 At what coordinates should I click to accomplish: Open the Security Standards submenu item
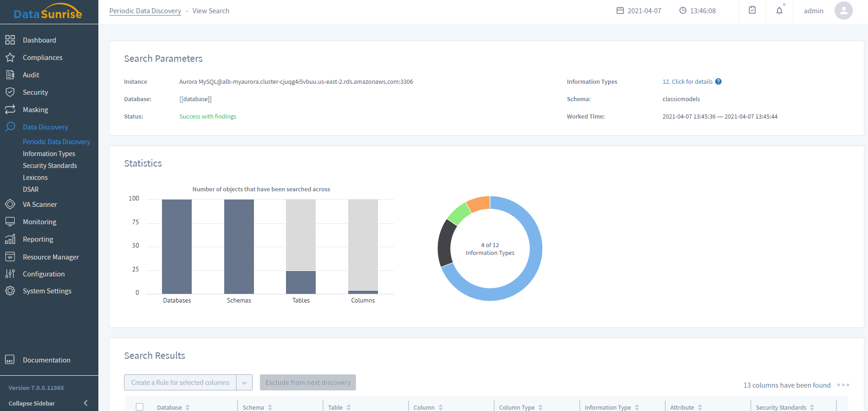pos(50,166)
